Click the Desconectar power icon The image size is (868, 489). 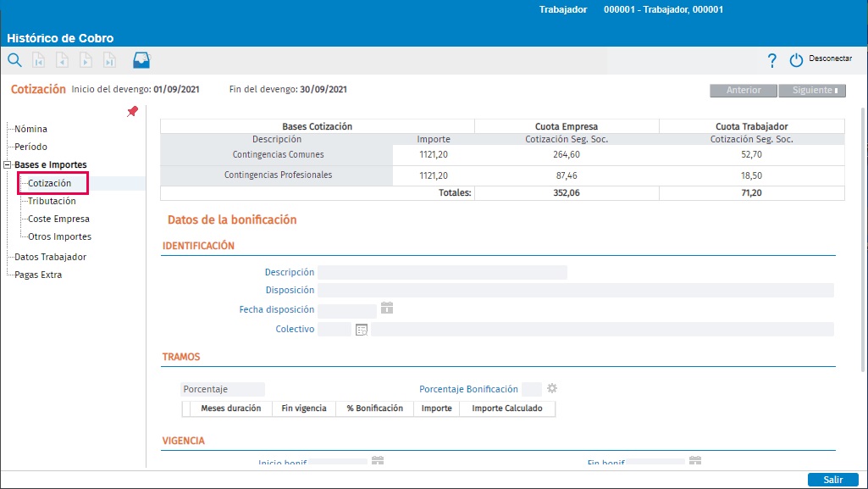796,60
